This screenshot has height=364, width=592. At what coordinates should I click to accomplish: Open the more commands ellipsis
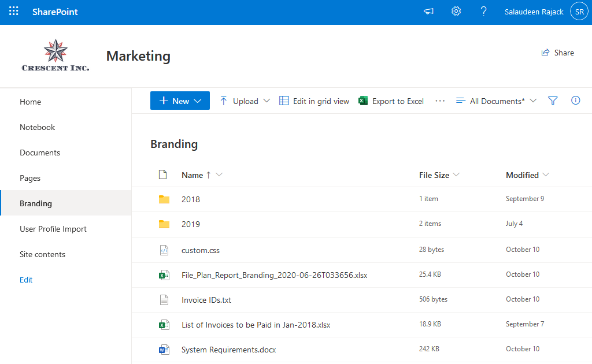click(x=440, y=101)
